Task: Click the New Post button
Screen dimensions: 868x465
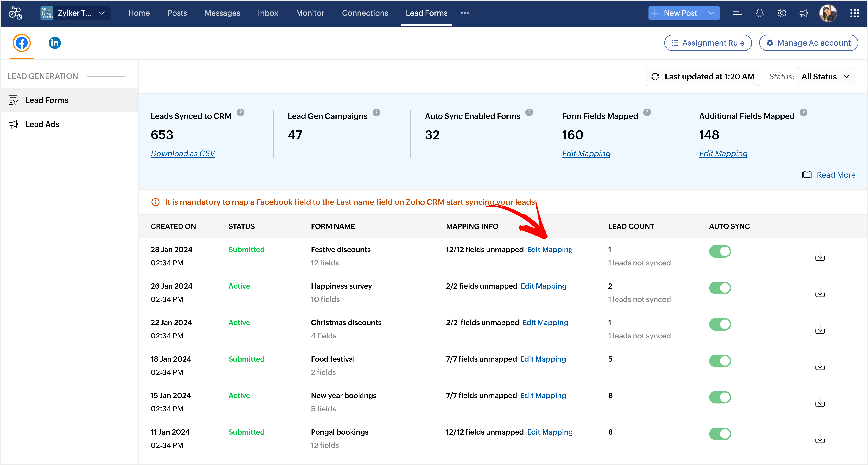Action: [675, 13]
